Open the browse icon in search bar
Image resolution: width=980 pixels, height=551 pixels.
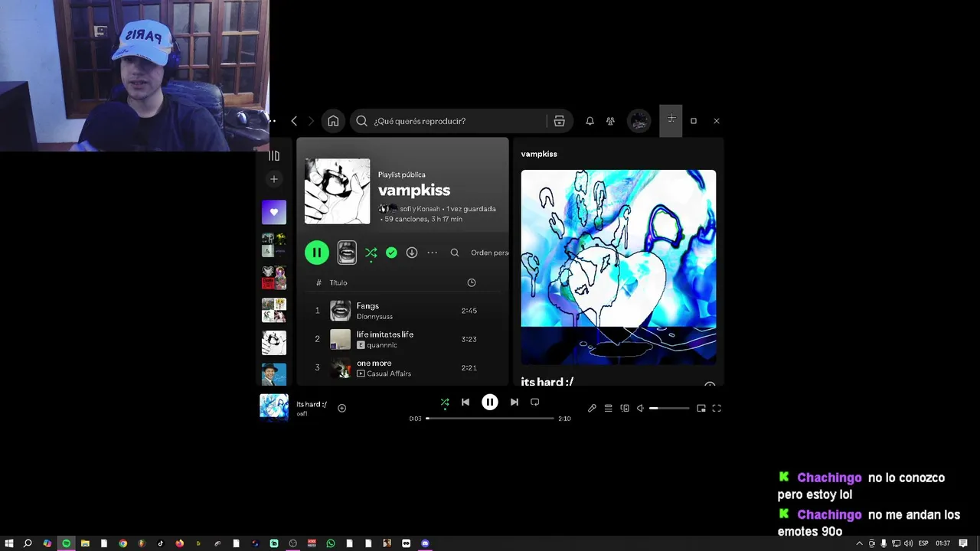(x=559, y=121)
